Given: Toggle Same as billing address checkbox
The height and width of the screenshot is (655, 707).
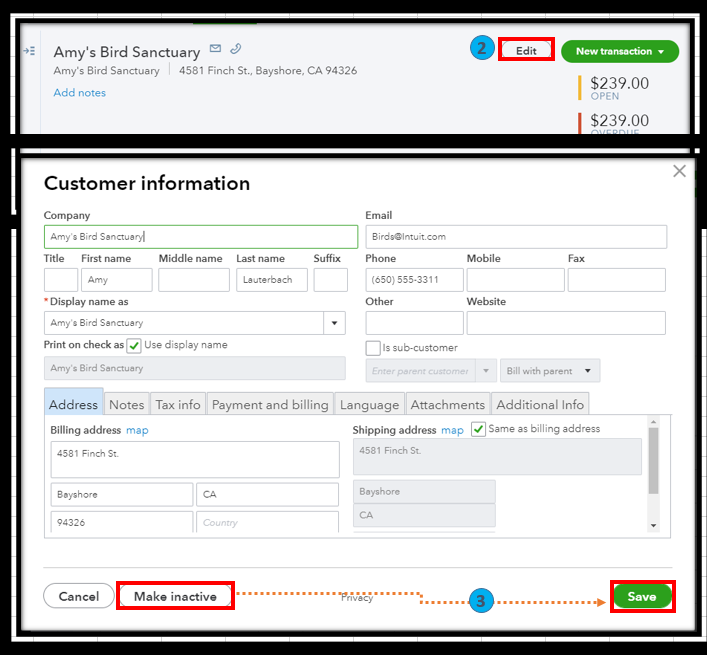Looking at the screenshot, I should 478,429.
